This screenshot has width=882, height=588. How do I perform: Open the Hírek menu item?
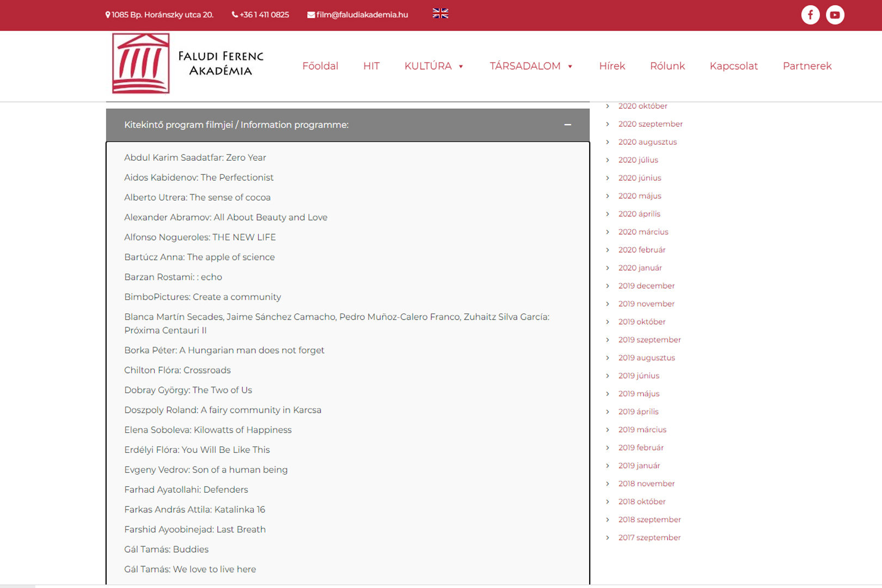612,66
